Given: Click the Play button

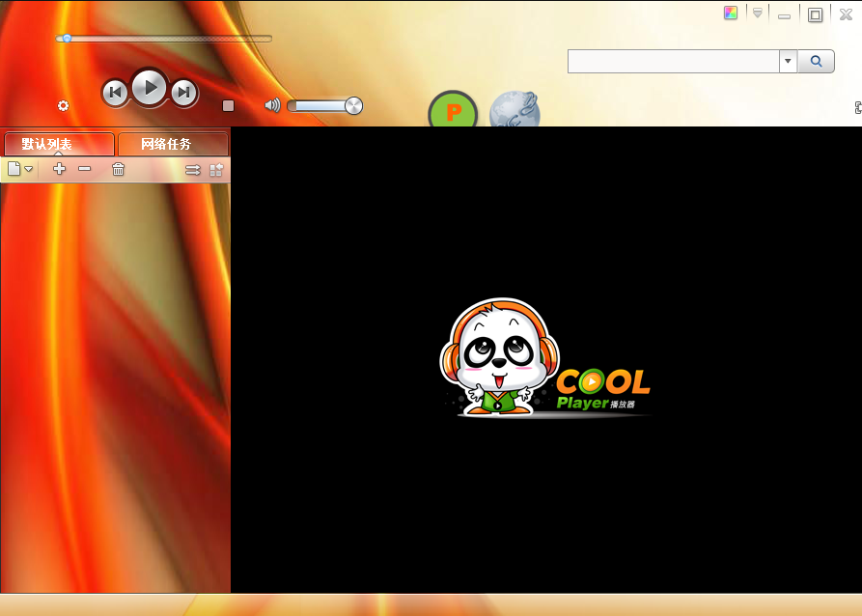Looking at the screenshot, I should coord(150,88).
